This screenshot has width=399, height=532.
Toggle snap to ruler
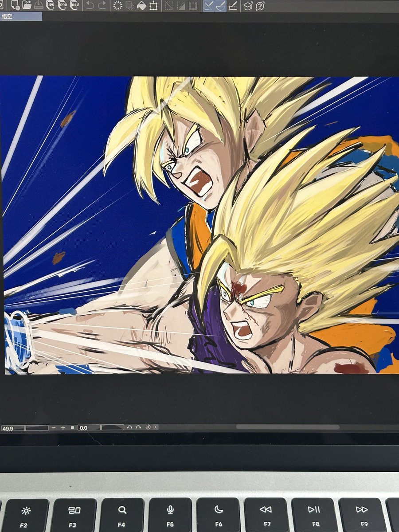click(x=209, y=5)
